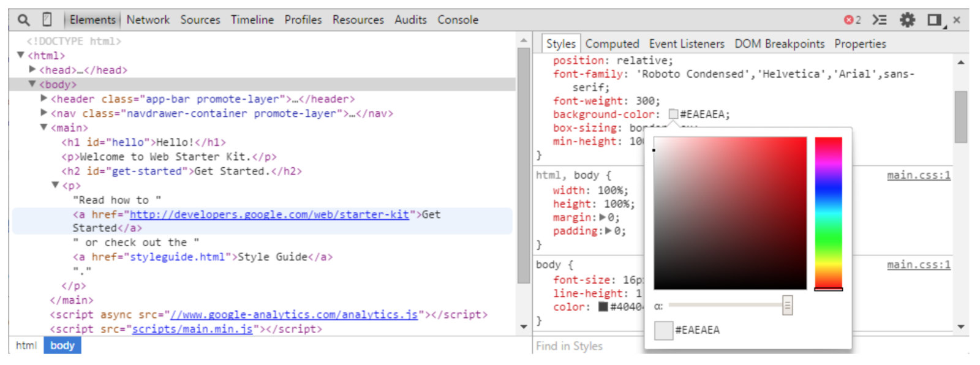980x365 pixels.
Task: Click the #EAEAEA preview swatch in picker
Action: click(663, 330)
